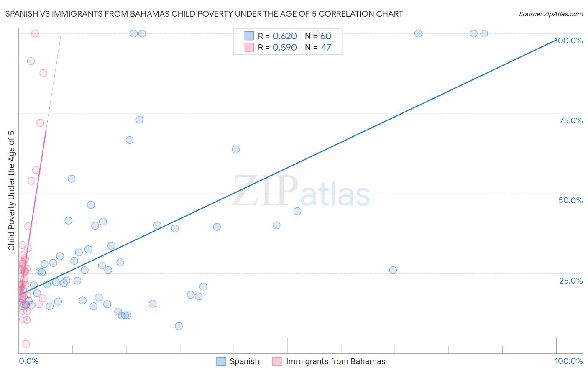The width and height of the screenshot is (588, 373).
Task: Click the lowest pink data point near the x-axis
Action: pos(26,344)
